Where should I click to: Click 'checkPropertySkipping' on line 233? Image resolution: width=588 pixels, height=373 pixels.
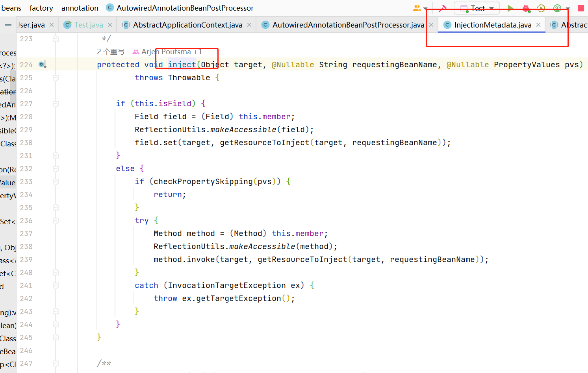[203, 181]
